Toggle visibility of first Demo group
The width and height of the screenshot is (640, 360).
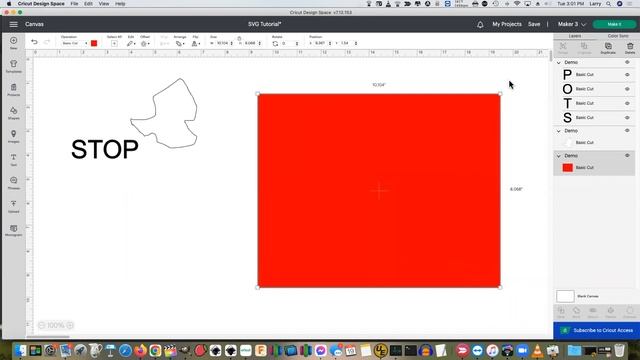coord(627,62)
